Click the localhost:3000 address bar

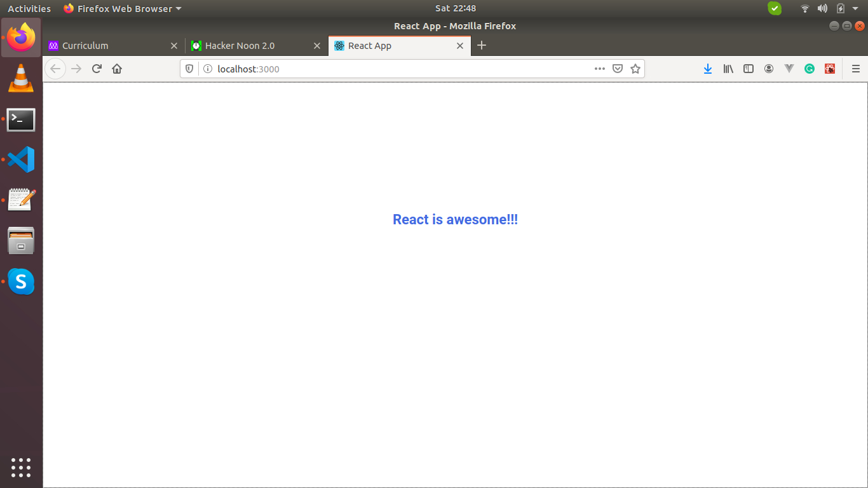[x=394, y=69]
